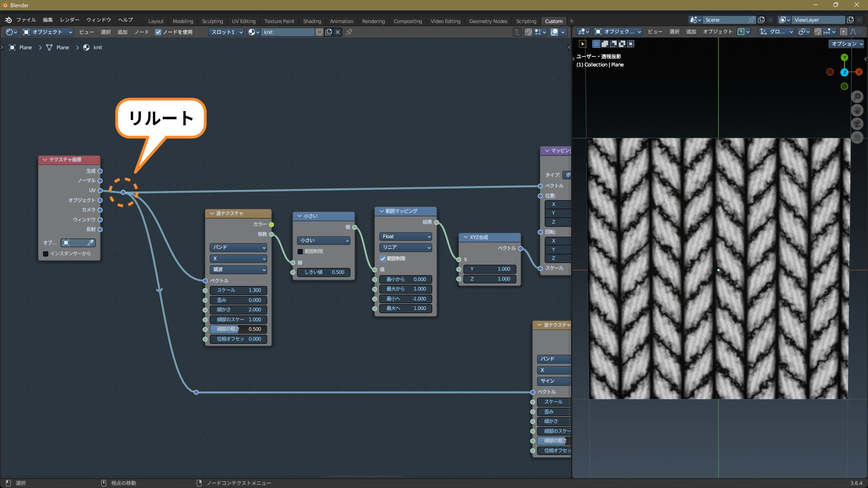Click the Plane breadcrumb object link
This screenshot has height=488, width=868.
tap(25, 47)
